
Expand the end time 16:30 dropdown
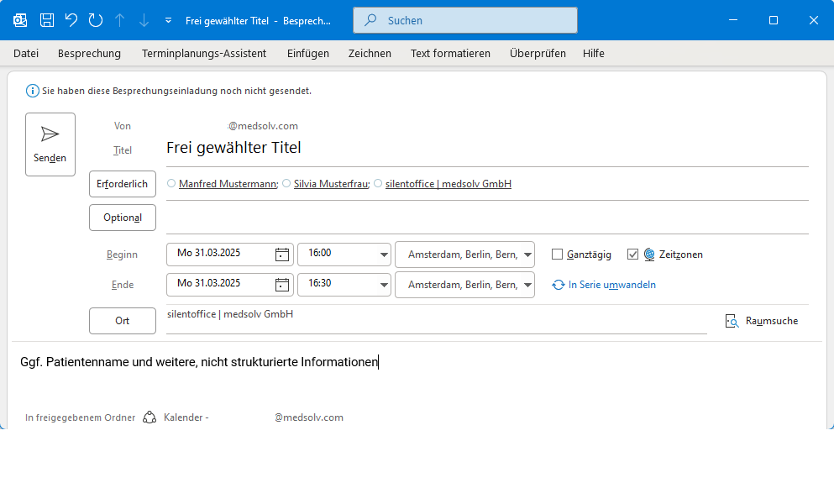tap(384, 285)
